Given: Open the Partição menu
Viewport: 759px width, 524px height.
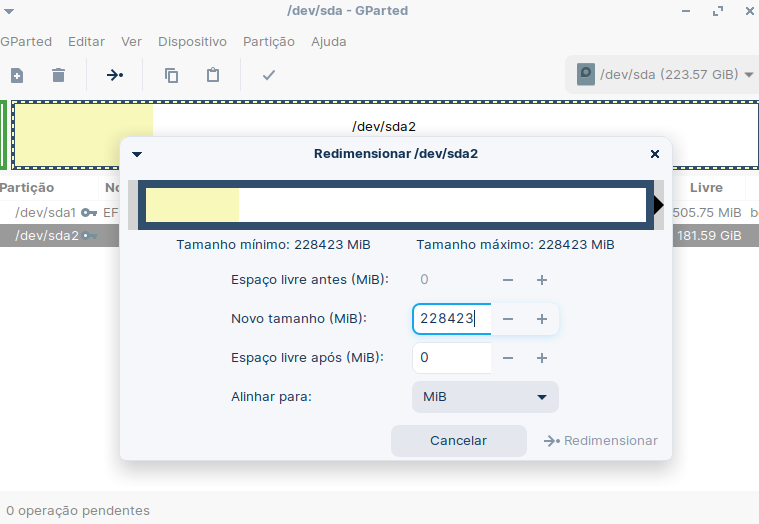Looking at the screenshot, I should (269, 42).
